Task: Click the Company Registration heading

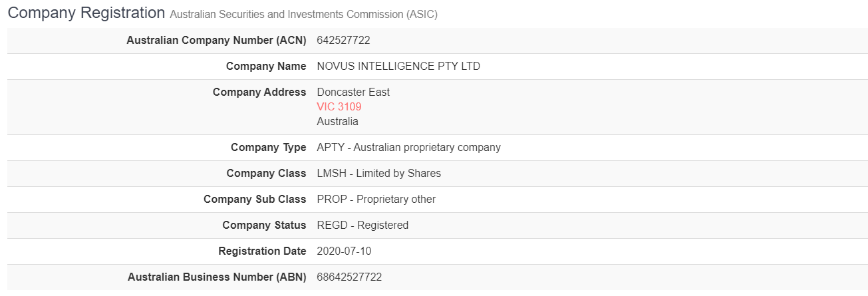Action: tap(86, 13)
